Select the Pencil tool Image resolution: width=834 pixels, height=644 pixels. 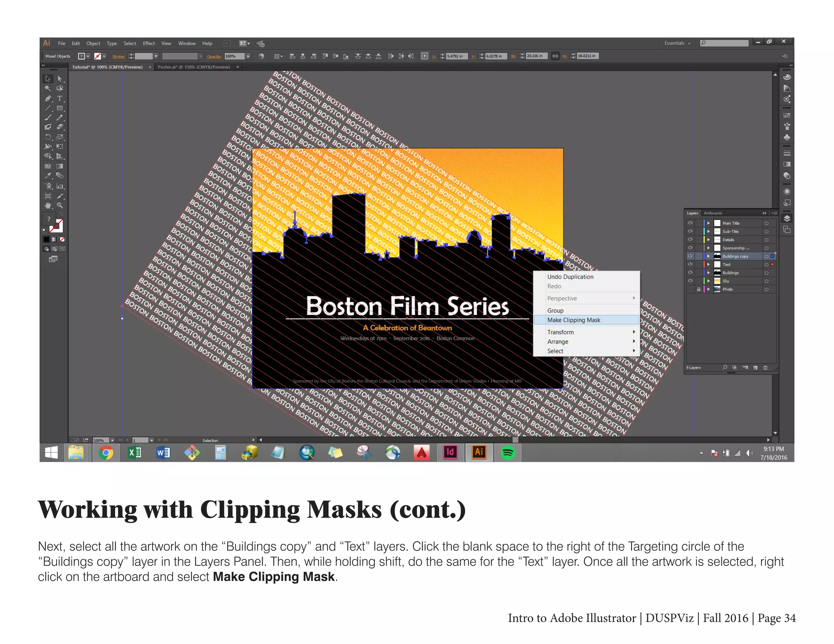click(59, 118)
